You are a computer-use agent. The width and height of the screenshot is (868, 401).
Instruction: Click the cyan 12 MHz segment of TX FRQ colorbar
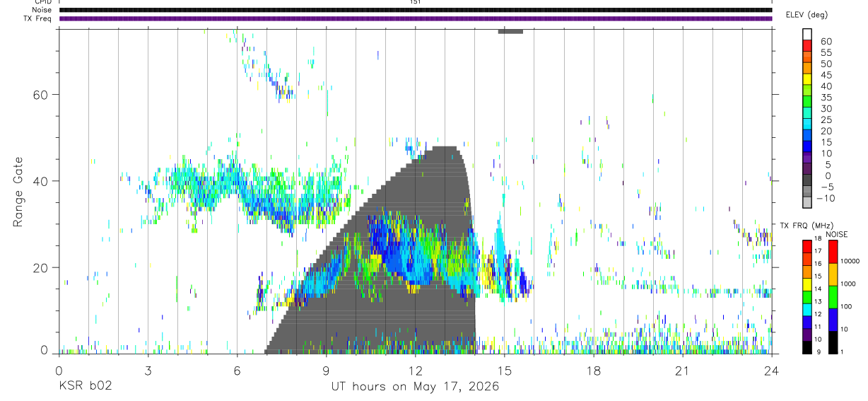(807, 310)
